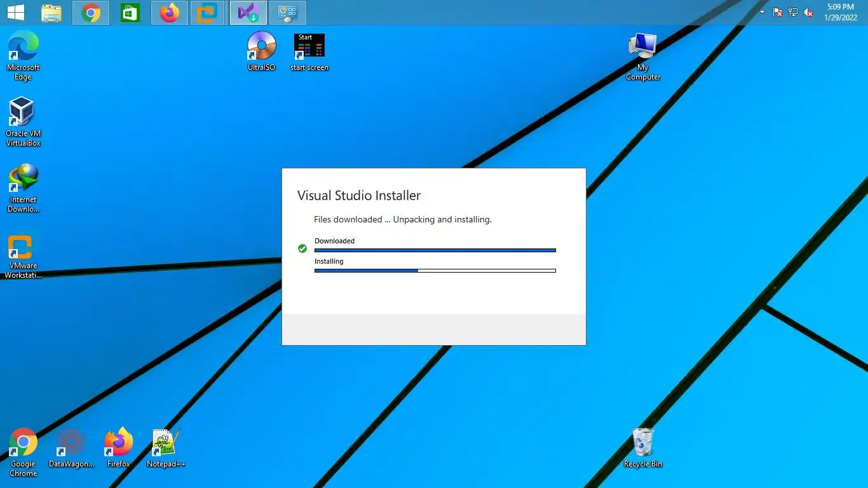Switch to VMware Workstation taskbar button
Image resolution: width=868 pixels, height=488 pixels.
(208, 13)
